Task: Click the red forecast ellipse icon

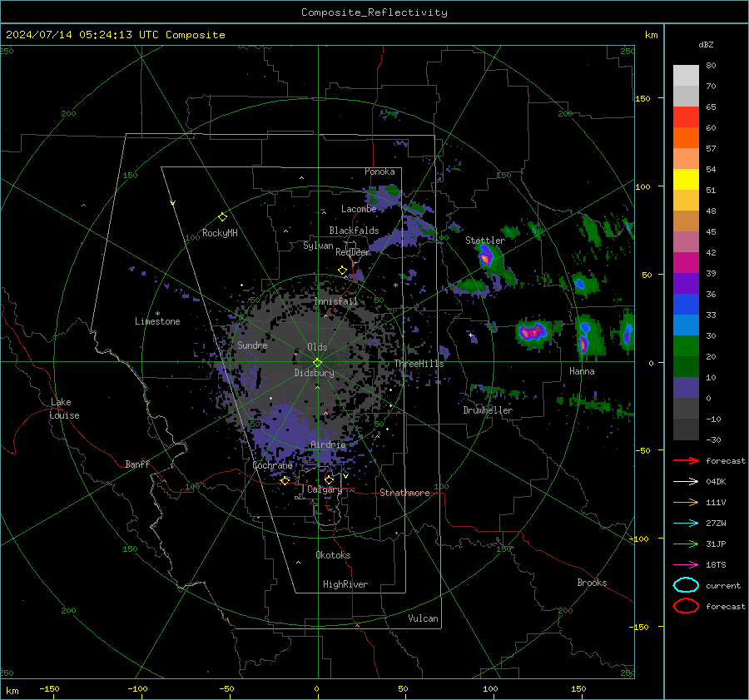Action: 686,606
